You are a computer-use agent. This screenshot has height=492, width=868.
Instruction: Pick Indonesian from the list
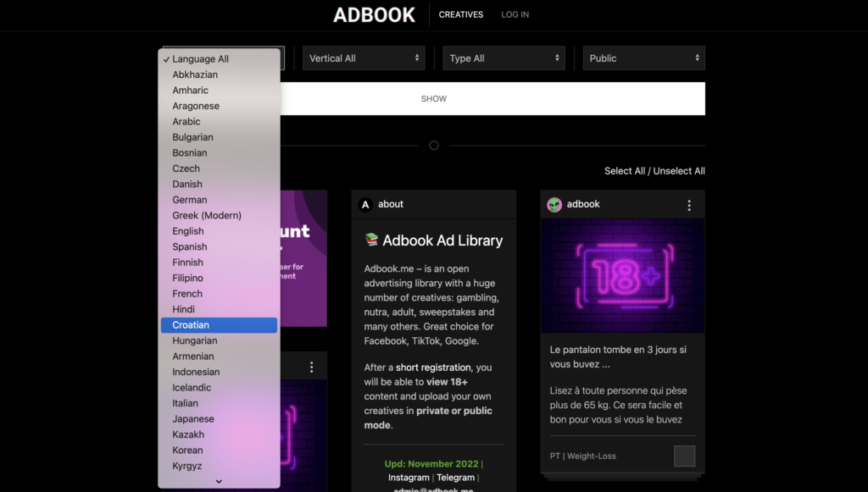coord(220,372)
